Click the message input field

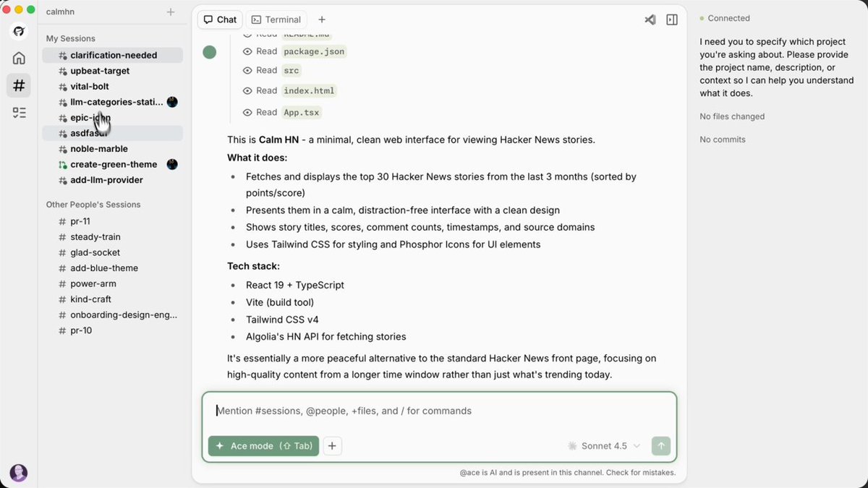coord(439,411)
